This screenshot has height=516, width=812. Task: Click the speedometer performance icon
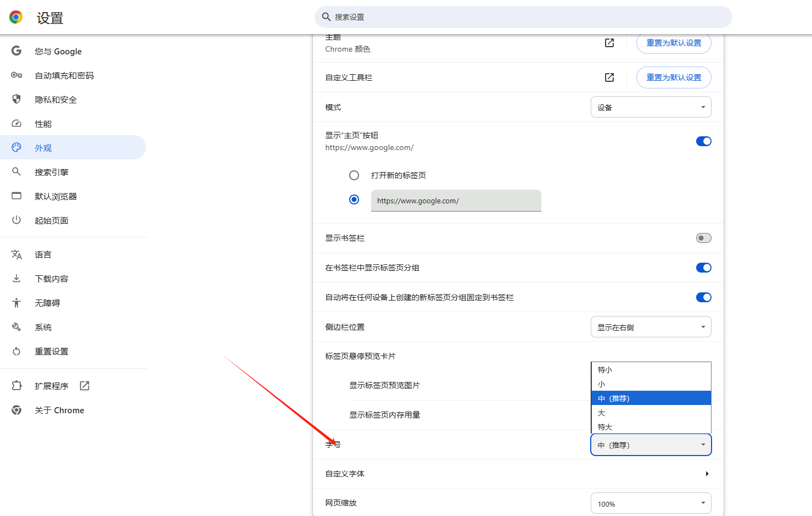coord(16,124)
